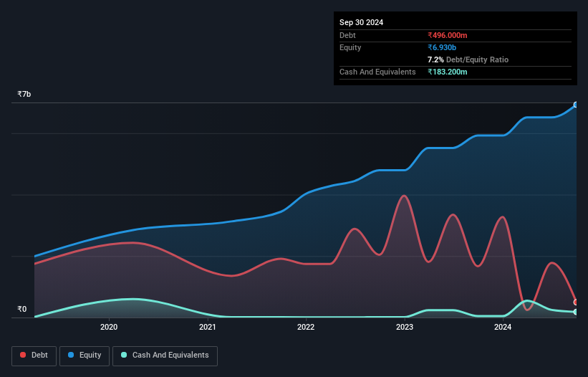Click the Sep 30 2024 tooltip date
This screenshot has height=377, width=588.
pyautogui.click(x=361, y=22)
